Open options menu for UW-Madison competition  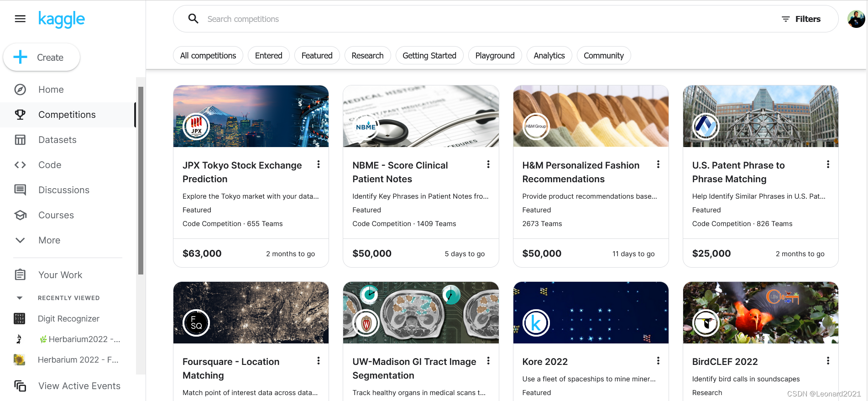click(488, 361)
